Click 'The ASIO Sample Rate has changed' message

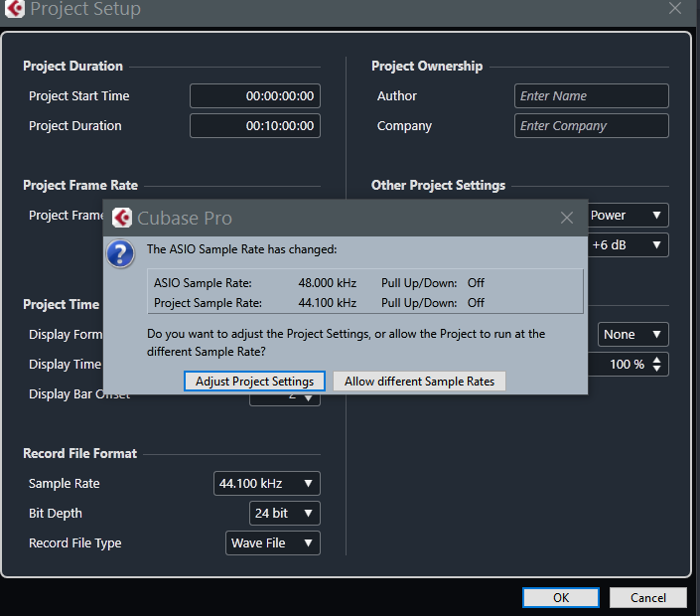point(242,249)
